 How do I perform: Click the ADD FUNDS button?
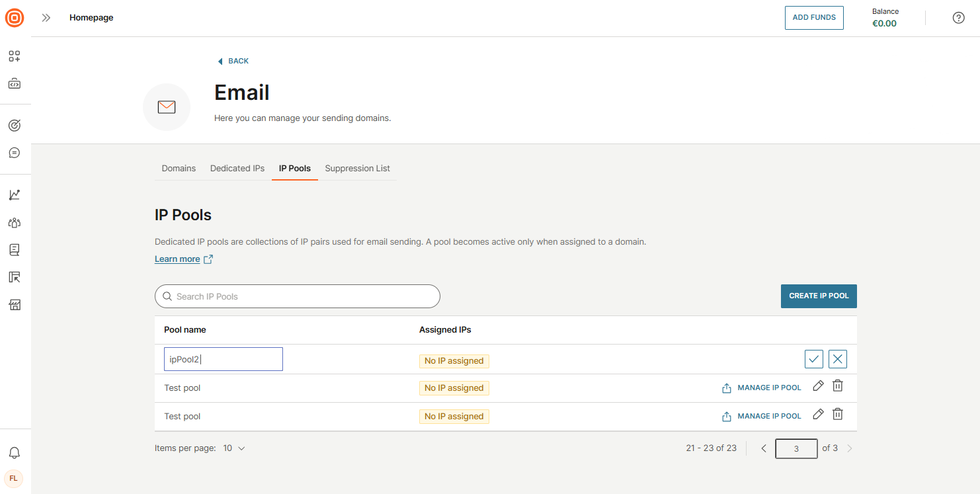[814, 18]
